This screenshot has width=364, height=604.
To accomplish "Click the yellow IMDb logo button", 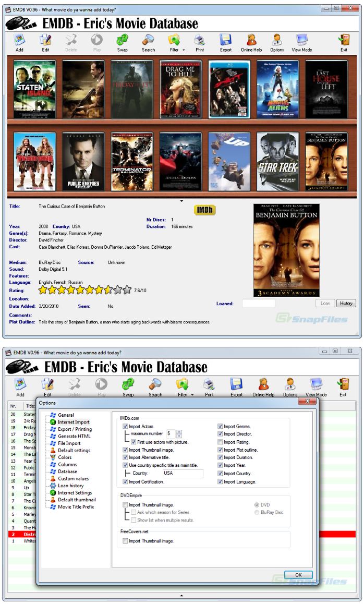I will [205, 210].
